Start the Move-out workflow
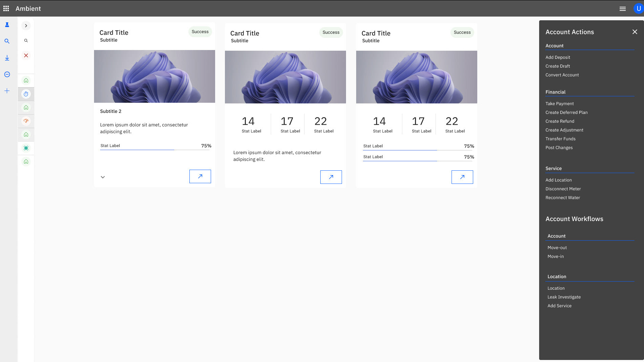Screen dimensions: 644x362 pos(557,248)
